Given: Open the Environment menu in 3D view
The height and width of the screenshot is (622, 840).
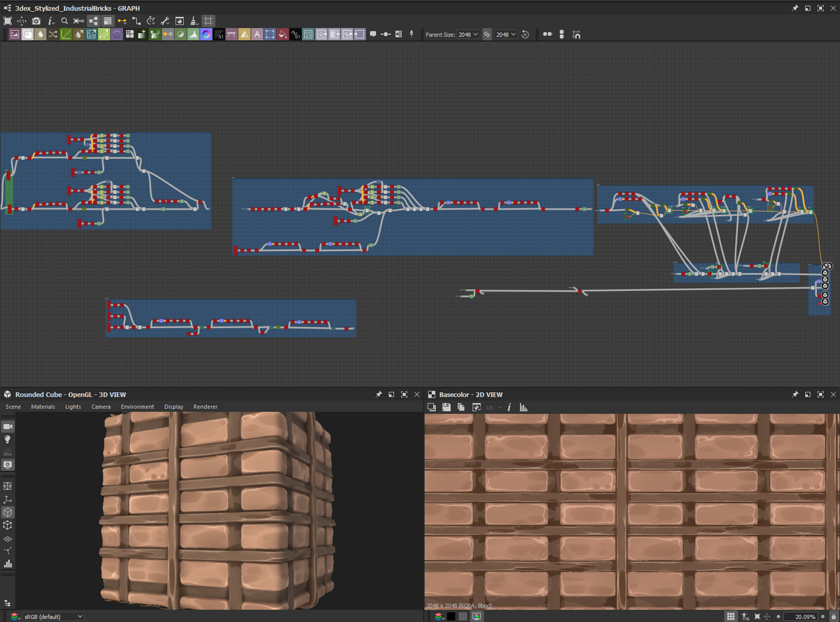Looking at the screenshot, I should [137, 407].
